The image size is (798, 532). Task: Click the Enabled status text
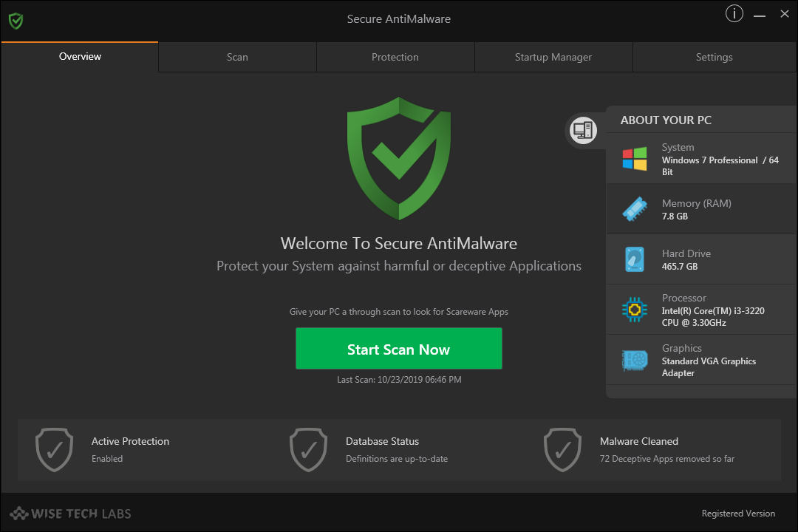(107, 459)
